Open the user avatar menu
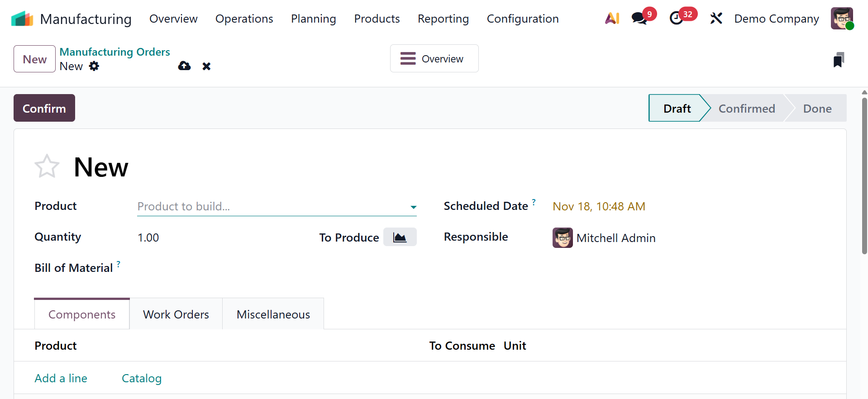 coord(842,19)
